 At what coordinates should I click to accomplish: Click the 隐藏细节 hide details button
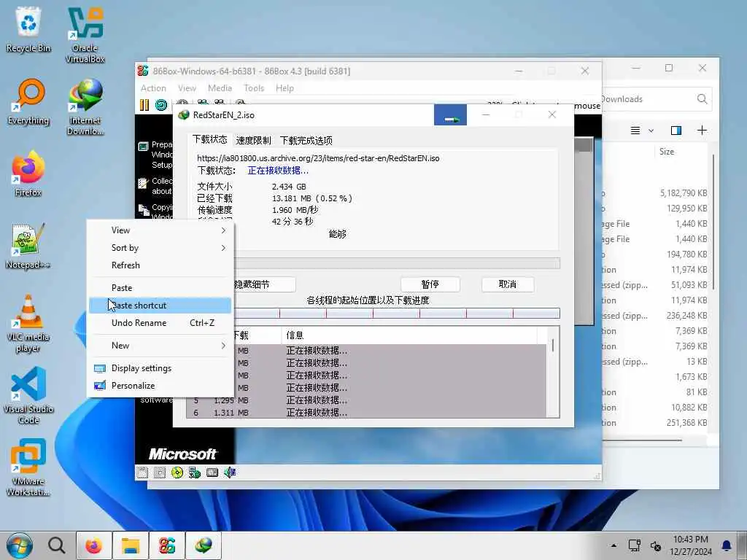264,284
